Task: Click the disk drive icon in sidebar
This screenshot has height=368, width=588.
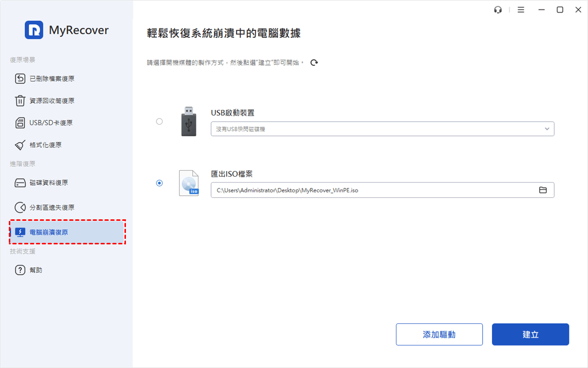Action: [20, 183]
